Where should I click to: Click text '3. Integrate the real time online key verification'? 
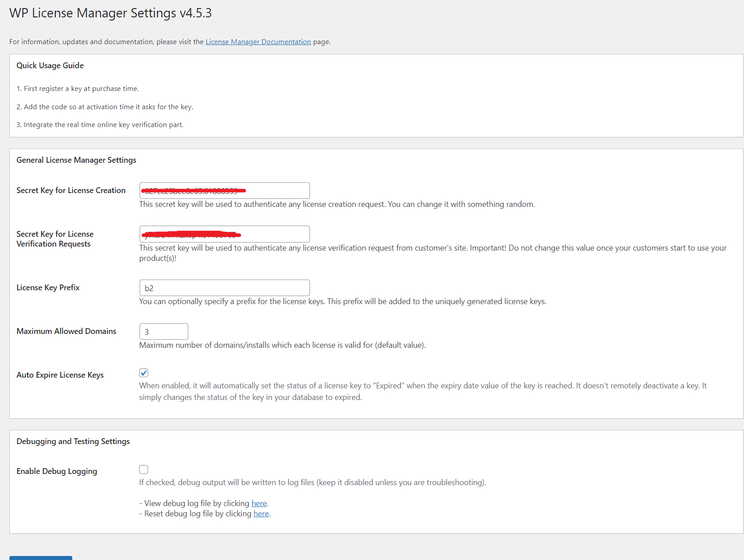(x=91, y=125)
